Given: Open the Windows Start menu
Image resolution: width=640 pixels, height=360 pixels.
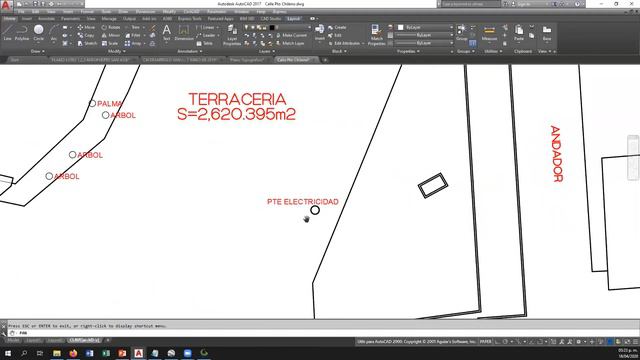Looking at the screenshot, I should click(8, 353).
